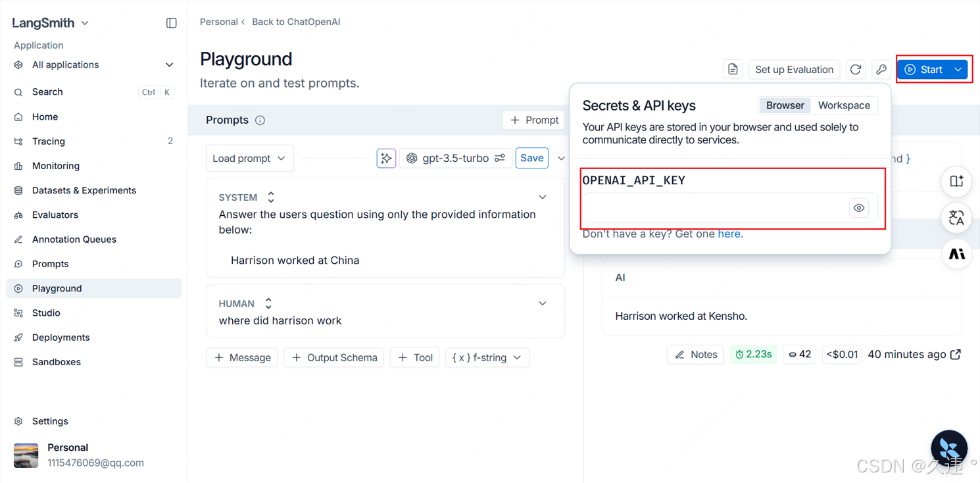Viewport: 980px width, 483px height.
Task: Open Datasets & Experiments
Action: point(93,190)
